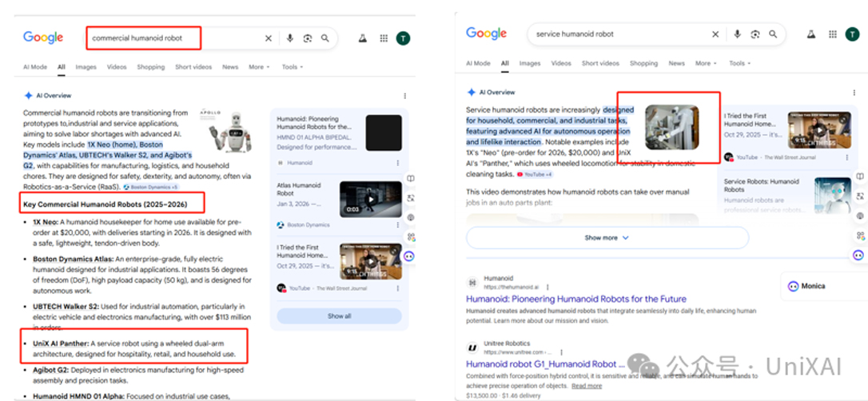This screenshot has height=401, width=868.
Task: Click Monica sidebar icon in commercial robot window
Action: point(410,256)
